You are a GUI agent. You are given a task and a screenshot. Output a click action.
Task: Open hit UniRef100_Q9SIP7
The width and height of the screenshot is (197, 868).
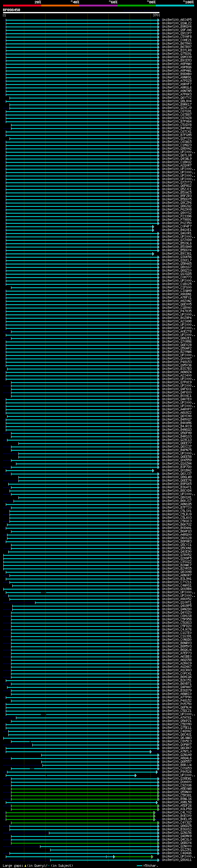(177, 33)
